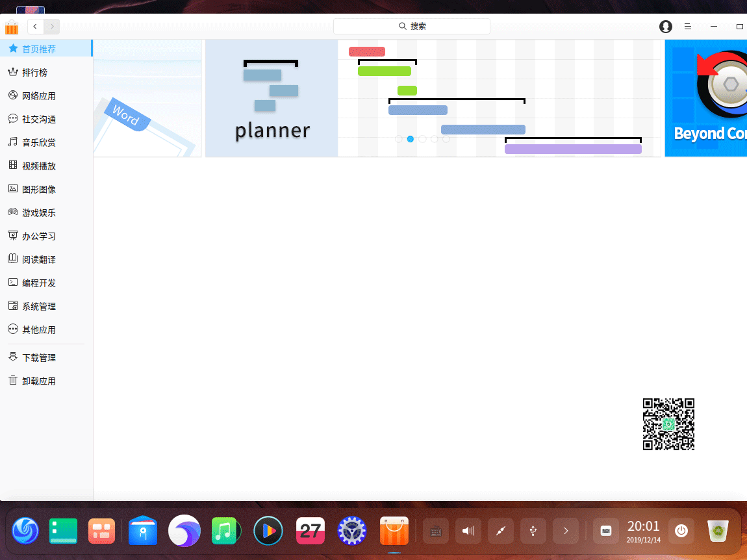Image resolution: width=747 pixels, height=560 pixels.
Task: Select the active blue carousel dot
Action: 410,139
